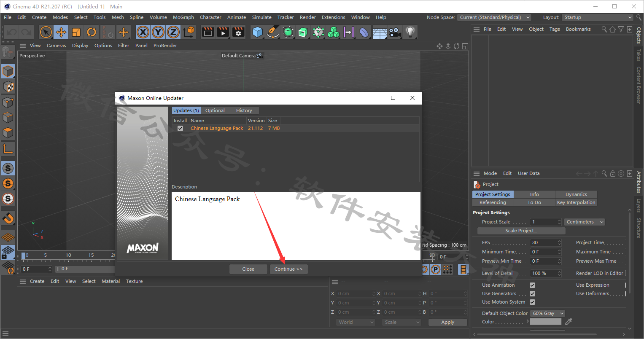Open the 60% Gray object color dropdown
The height and width of the screenshot is (339, 644).
(x=547, y=313)
